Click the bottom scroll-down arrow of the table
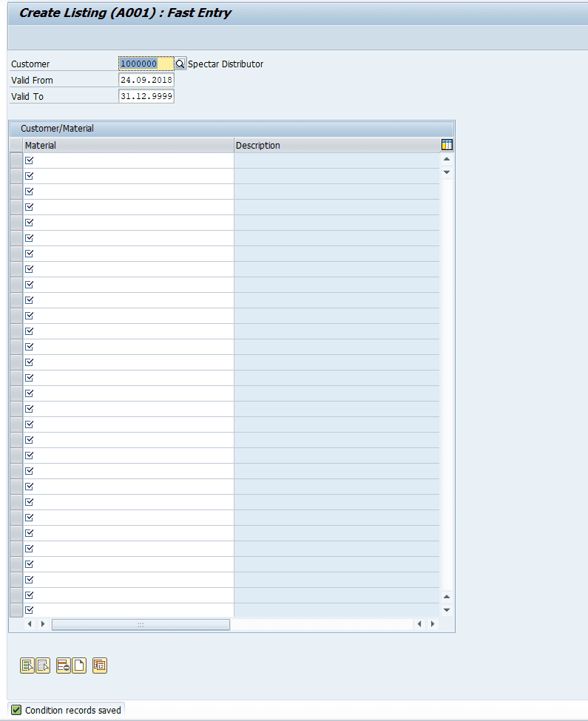588x721 pixels. (447, 610)
